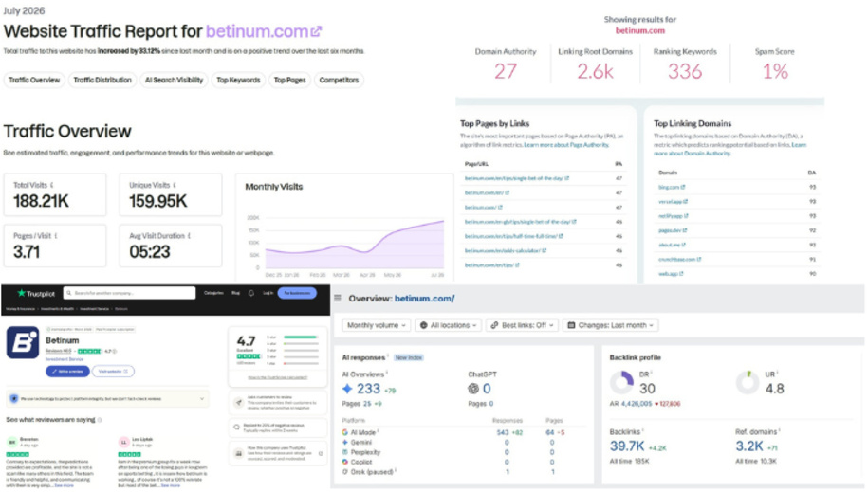
Task: Open the AI Search Visibility tab
Action: pyautogui.click(x=174, y=80)
